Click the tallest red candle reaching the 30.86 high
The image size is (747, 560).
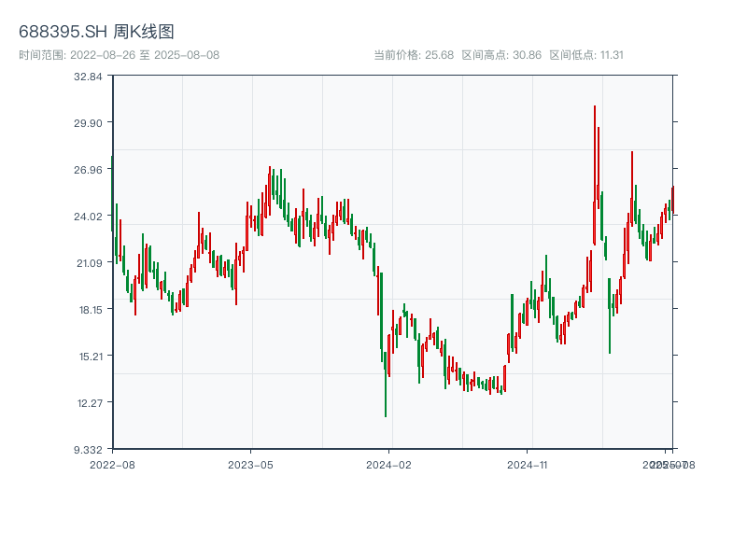(595, 175)
